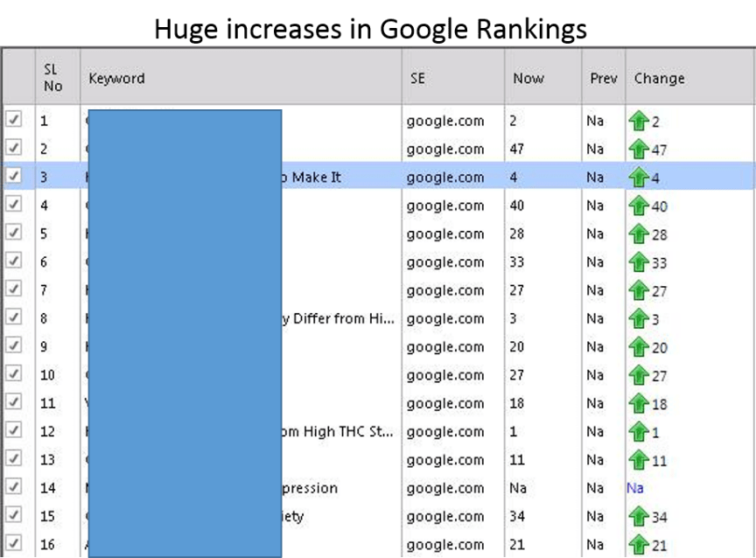Click the green arrow beside change 34
The image size is (756, 558).
639,517
